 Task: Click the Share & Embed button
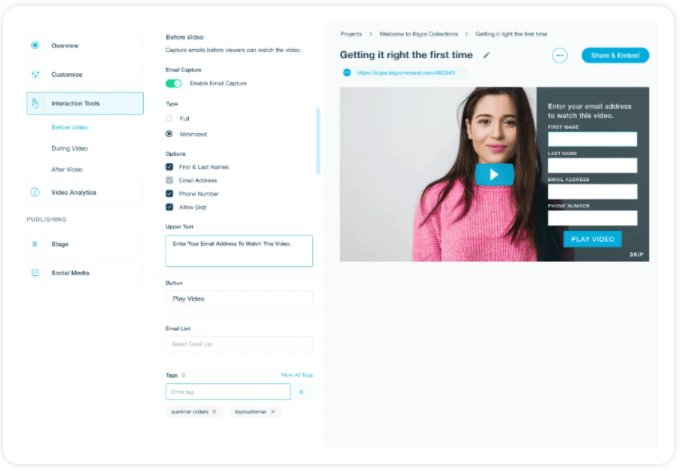(x=615, y=56)
